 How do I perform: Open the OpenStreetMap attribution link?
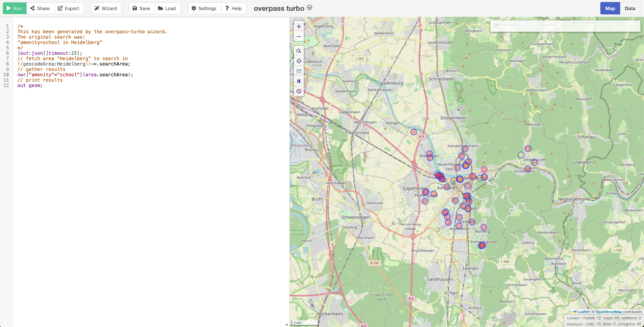coord(609,312)
